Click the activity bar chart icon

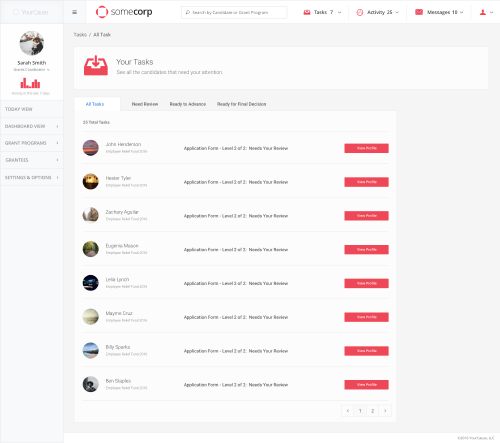[30, 83]
